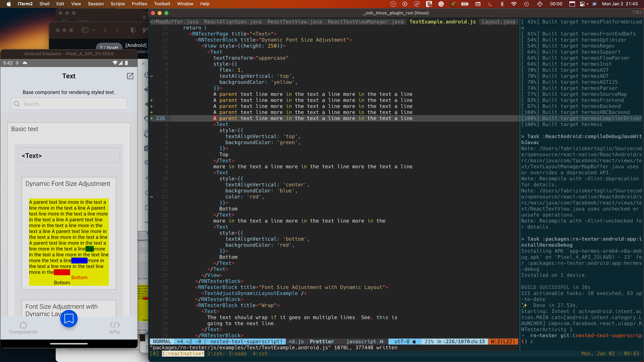Click the bookmark floating button in RNTester
The width and height of the screenshot is (644, 362).
(69, 319)
